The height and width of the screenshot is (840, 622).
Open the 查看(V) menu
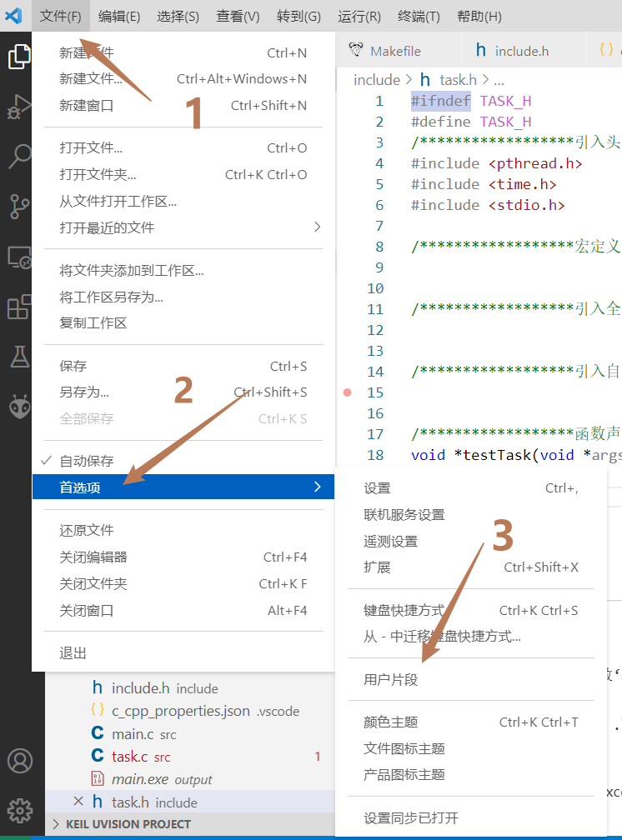click(238, 16)
